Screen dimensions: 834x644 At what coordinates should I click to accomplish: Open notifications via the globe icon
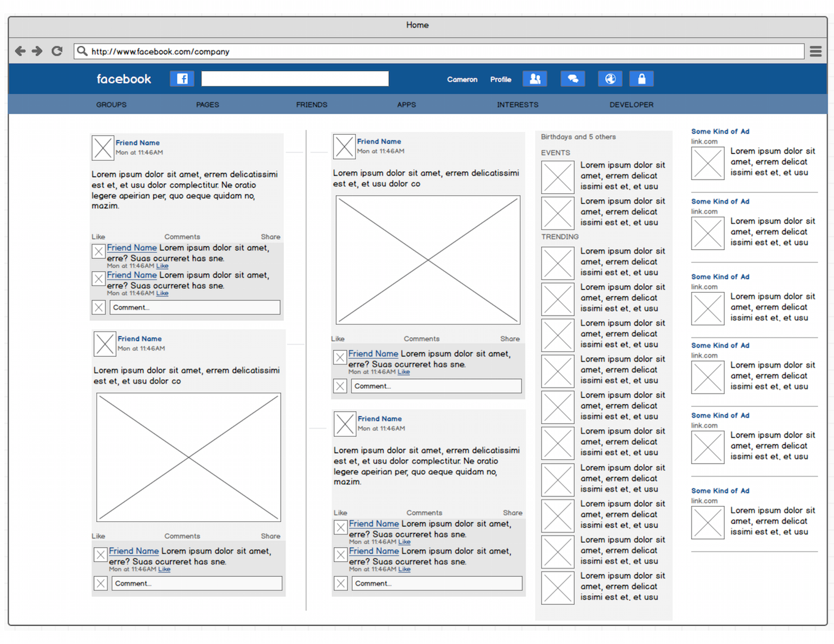pos(610,79)
